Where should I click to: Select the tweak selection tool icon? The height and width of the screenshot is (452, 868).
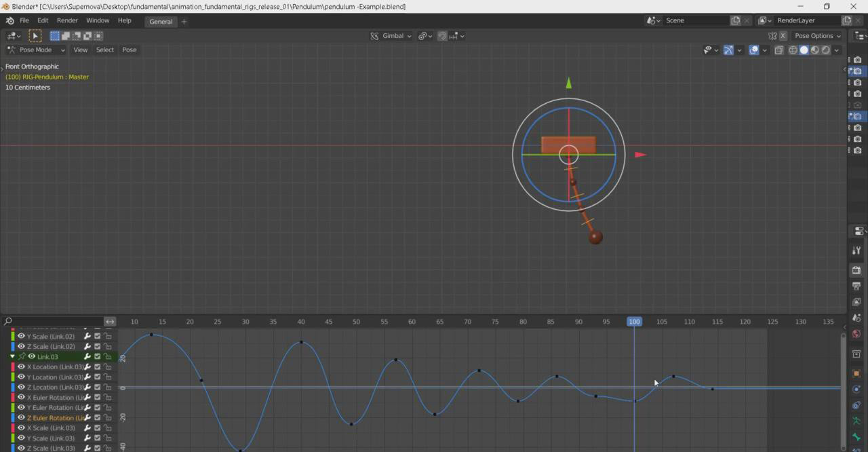click(x=35, y=36)
